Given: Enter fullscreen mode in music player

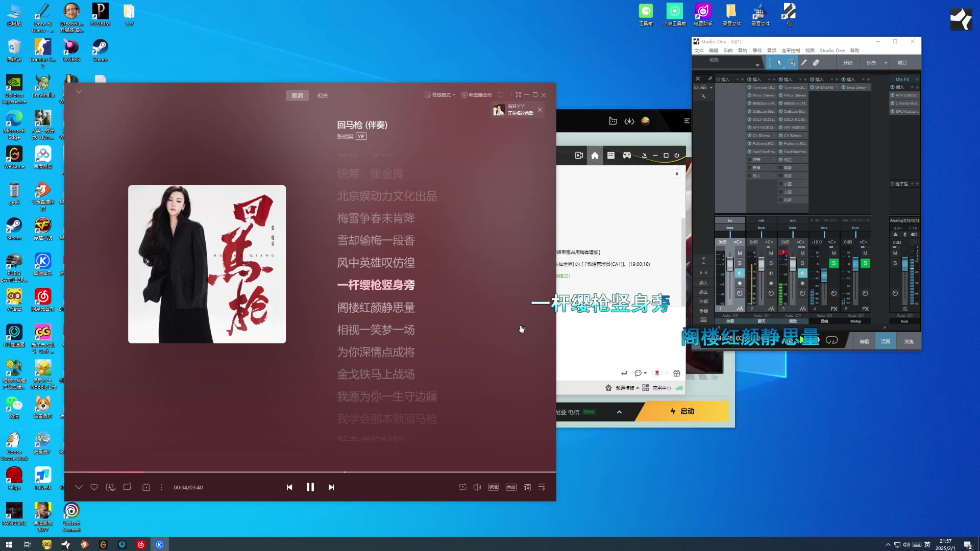Looking at the screenshot, I should [x=518, y=95].
